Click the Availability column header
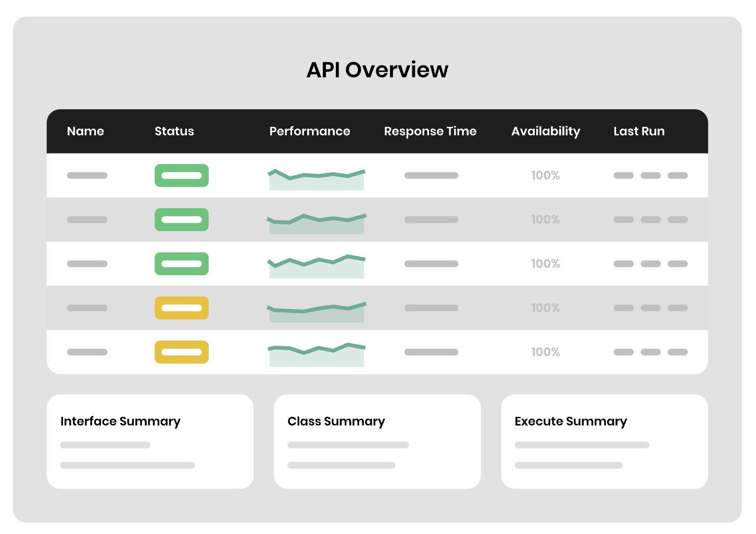The height and width of the screenshot is (534, 756). coord(545,131)
